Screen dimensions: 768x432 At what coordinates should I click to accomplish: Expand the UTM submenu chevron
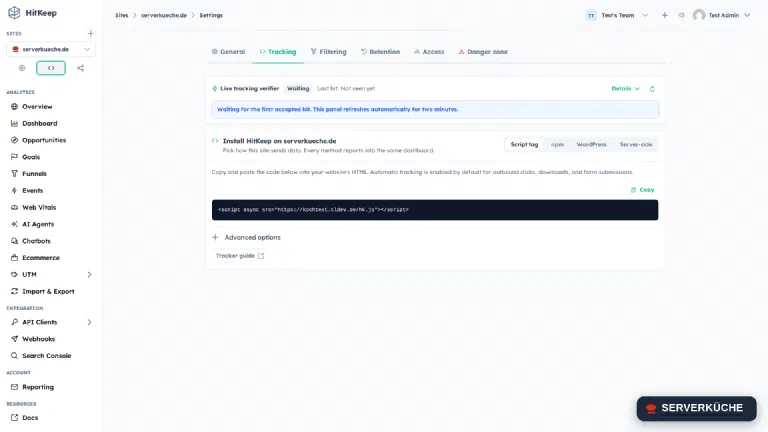pyautogui.click(x=89, y=275)
